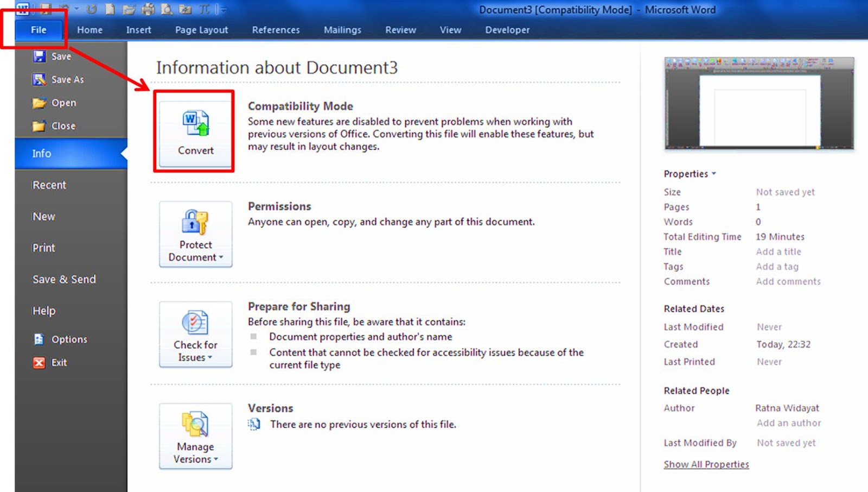This screenshot has height=492, width=868.
Task: Click Save in the backstage sidebar
Action: [52, 56]
